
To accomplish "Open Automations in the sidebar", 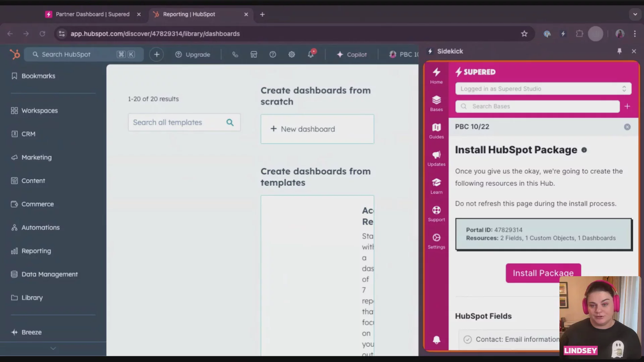I will pos(35,228).
